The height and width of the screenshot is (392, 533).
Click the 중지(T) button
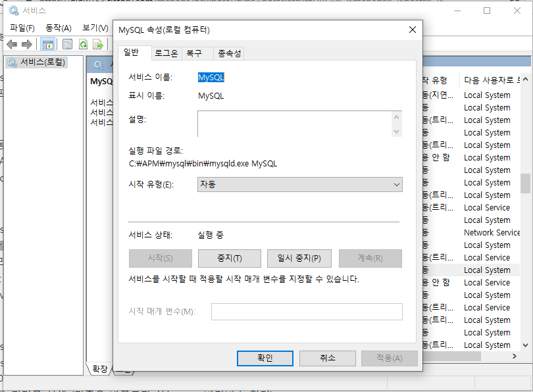(230, 258)
